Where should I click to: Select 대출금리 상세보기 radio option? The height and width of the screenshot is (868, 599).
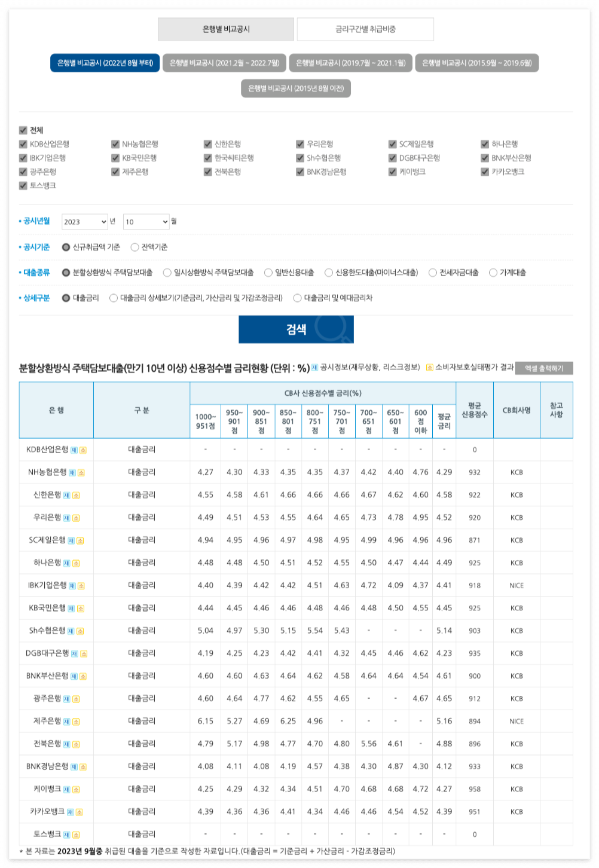coord(114,298)
